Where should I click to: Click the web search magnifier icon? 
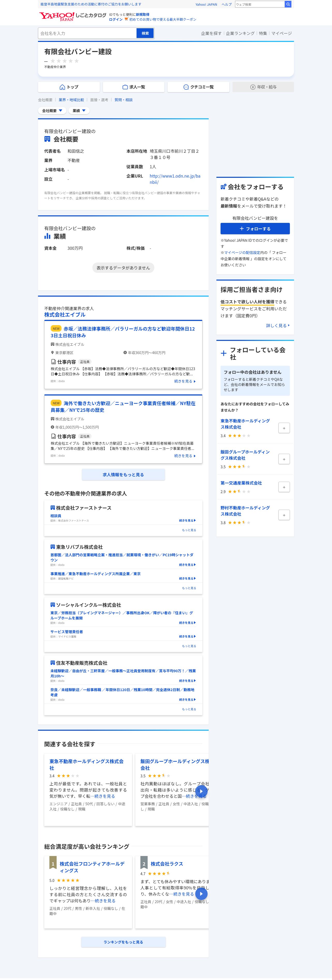tap(288, 4)
